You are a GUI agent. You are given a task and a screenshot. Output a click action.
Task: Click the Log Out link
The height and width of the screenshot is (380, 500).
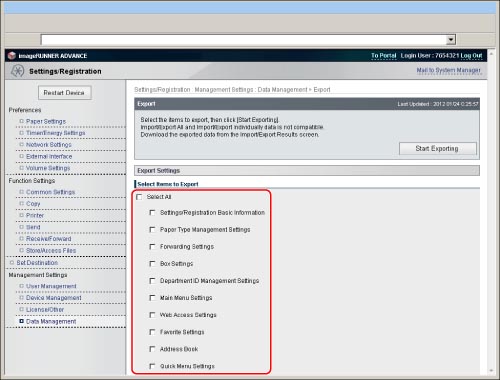[x=471, y=56]
